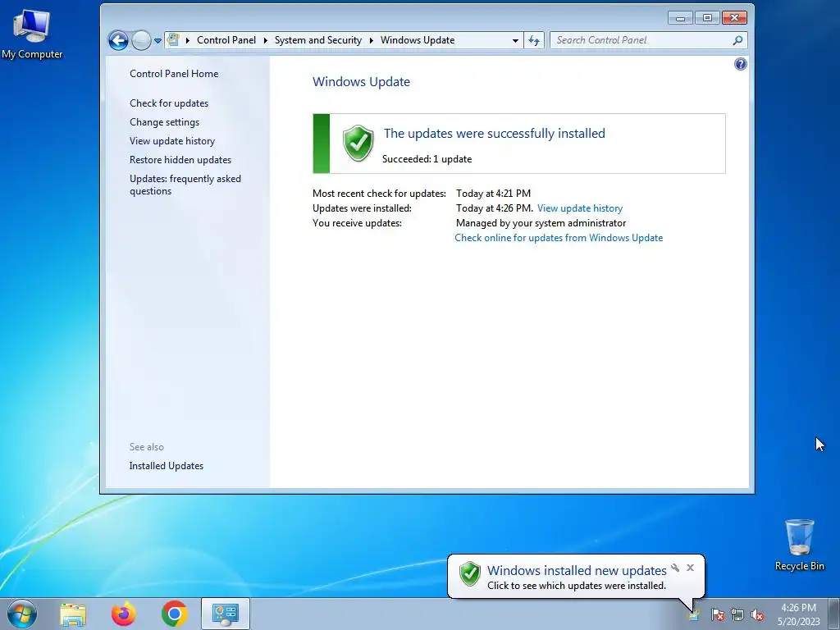Minimize the Windows Update window
This screenshot has height=630, width=840.
(x=680, y=18)
